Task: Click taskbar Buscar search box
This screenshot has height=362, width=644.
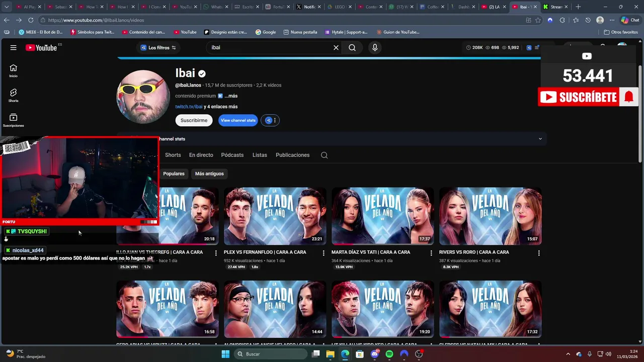Action: 271,354
